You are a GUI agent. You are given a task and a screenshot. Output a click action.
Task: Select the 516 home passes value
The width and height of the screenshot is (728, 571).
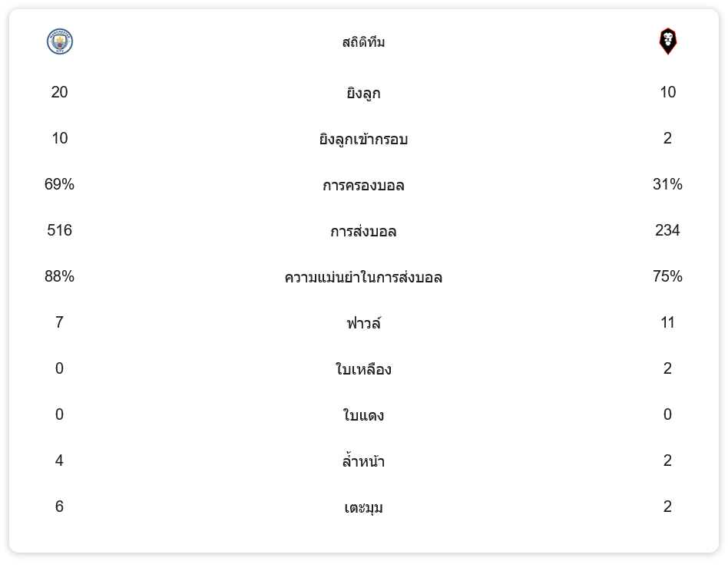tap(60, 230)
